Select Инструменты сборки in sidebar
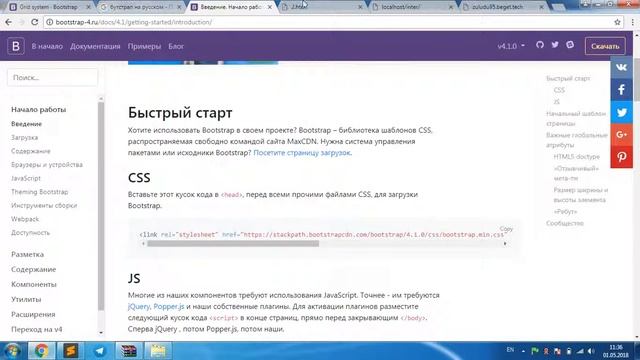Viewport: 640px width, 360px height. [x=44, y=205]
